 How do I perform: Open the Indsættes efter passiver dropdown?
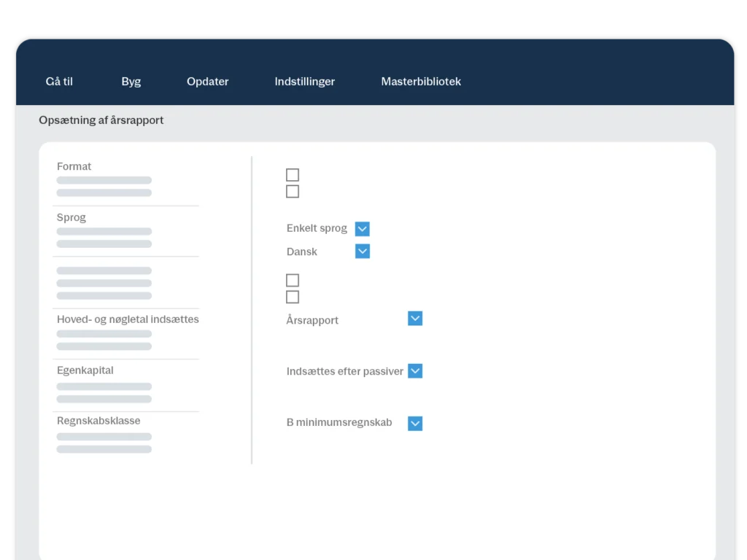tap(415, 371)
